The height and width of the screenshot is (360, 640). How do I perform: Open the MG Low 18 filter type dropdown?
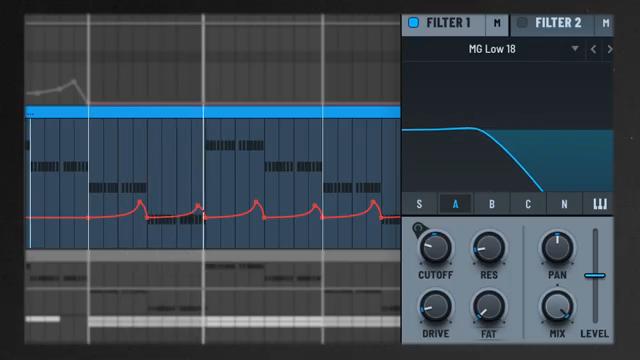coord(492,49)
